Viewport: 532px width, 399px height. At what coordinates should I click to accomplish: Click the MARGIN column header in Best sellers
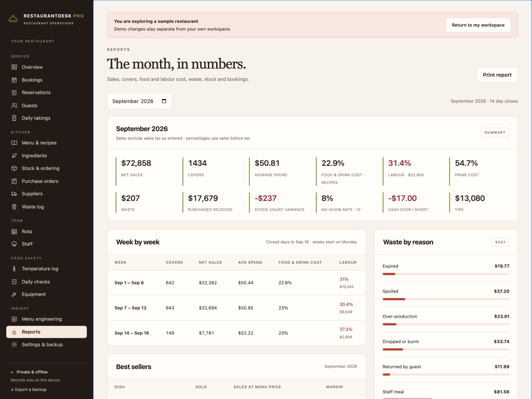coord(334,387)
